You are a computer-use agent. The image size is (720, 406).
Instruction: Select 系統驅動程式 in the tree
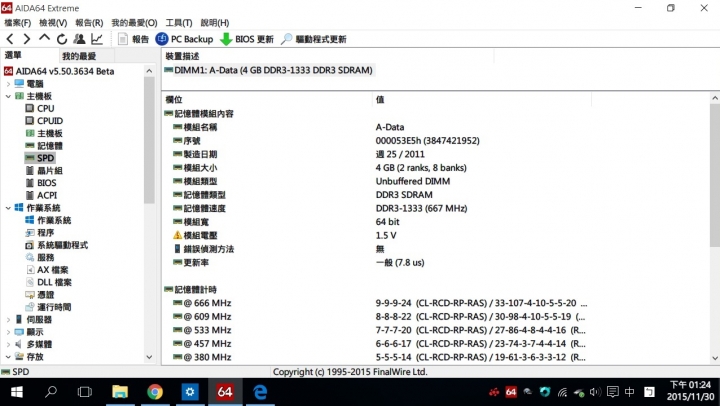click(56, 245)
